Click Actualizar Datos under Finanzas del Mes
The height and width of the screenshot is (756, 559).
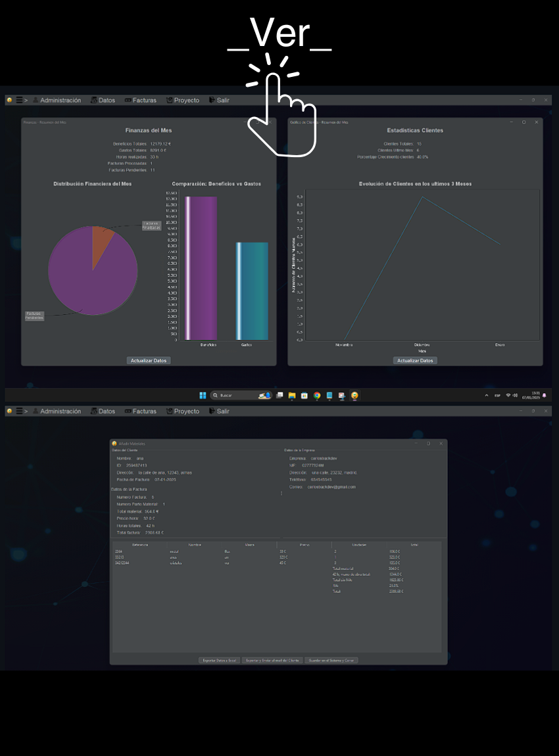click(149, 361)
